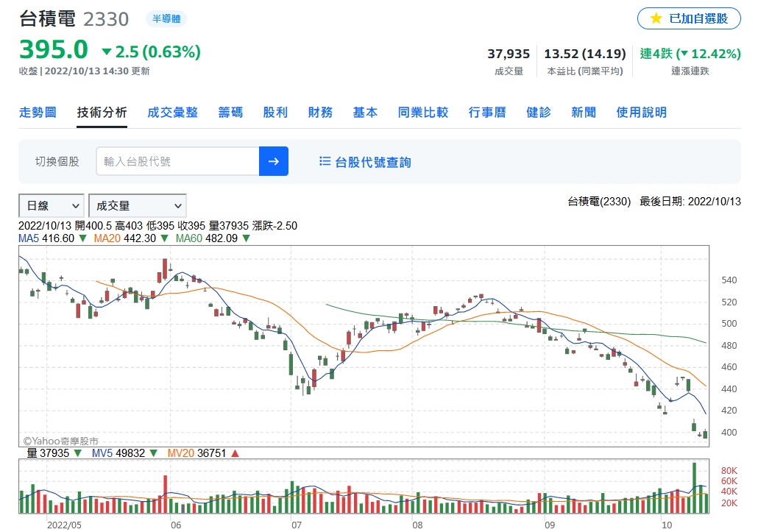Image resolution: width=758 pixels, height=532 pixels.
Task: Open the 日線 period dropdown
Action: 52,206
